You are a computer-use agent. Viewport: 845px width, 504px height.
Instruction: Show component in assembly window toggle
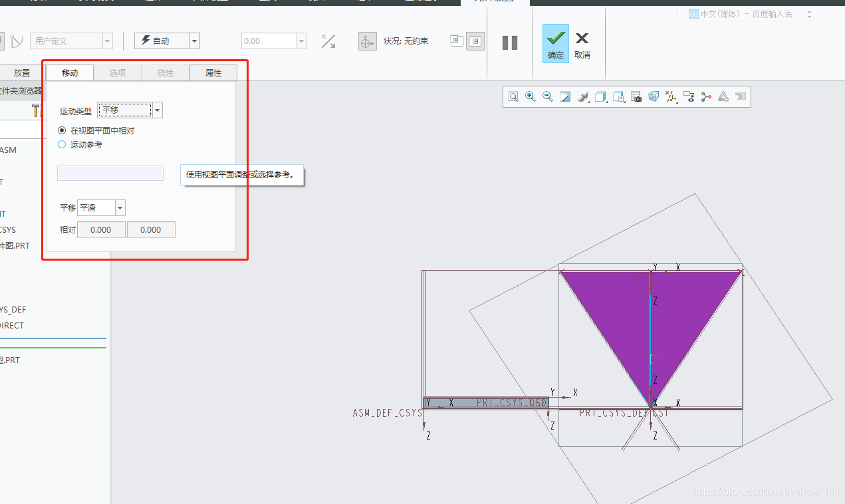[475, 41]
